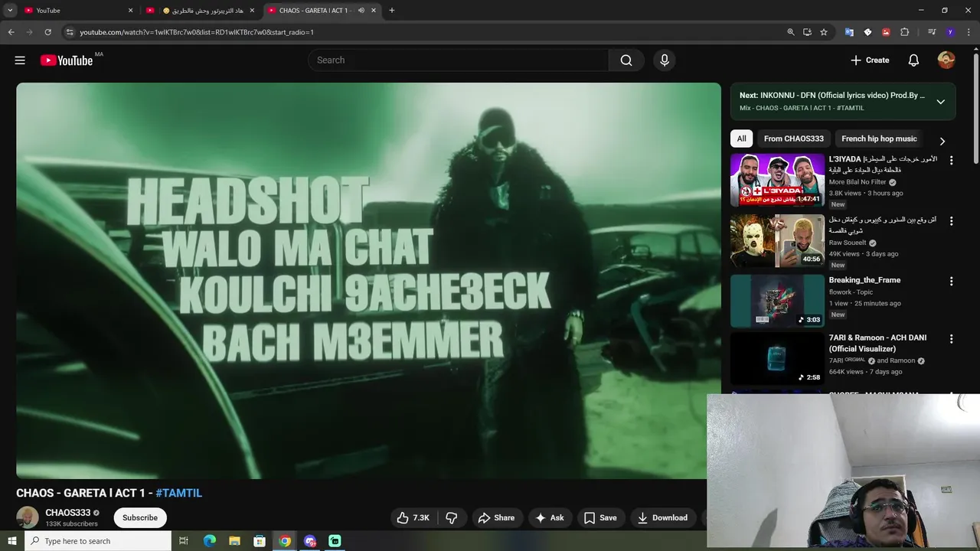Show more filter chips with arrow
This screenshot has width=980, height=551.
[x=942, y=141]
